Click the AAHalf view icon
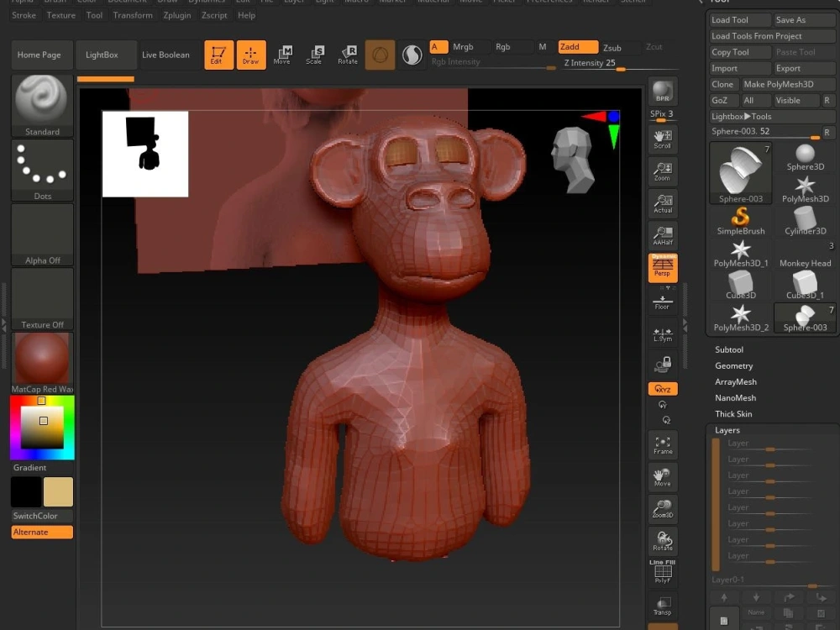 pyautogui.click(x=663, y=236)
